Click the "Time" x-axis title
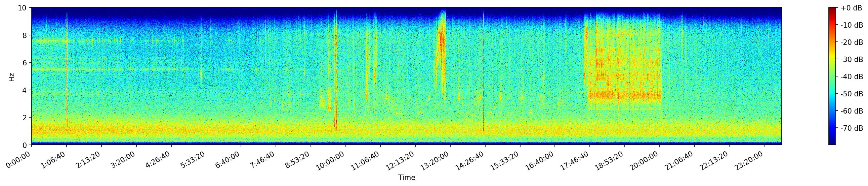This screenshot has width=868, height=186. (406, 178)
